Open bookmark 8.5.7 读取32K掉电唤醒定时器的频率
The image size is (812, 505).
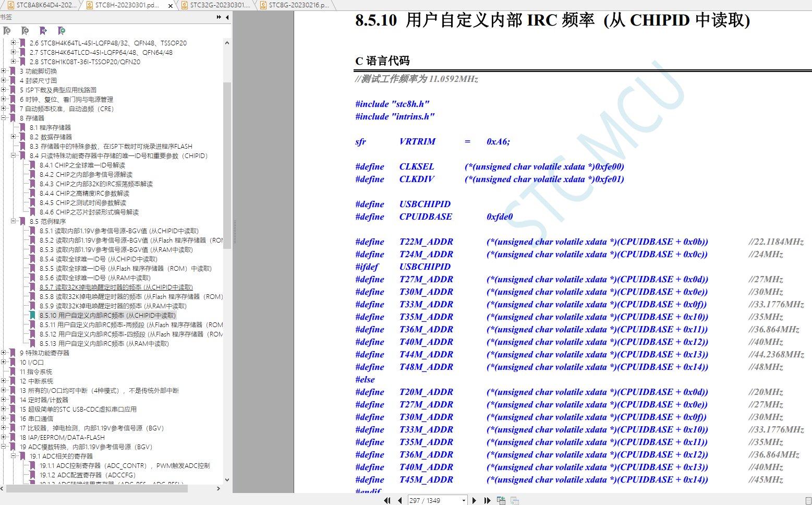click(116, 287)
